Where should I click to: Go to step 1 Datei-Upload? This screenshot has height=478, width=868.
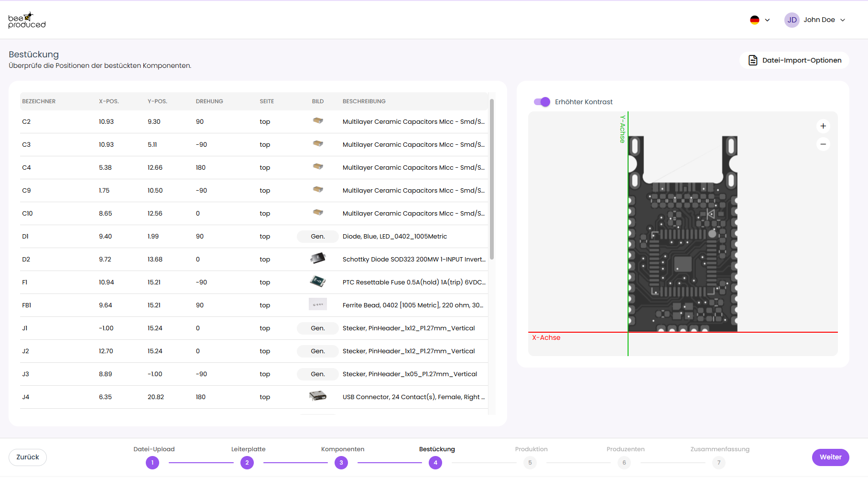point(152,462)
